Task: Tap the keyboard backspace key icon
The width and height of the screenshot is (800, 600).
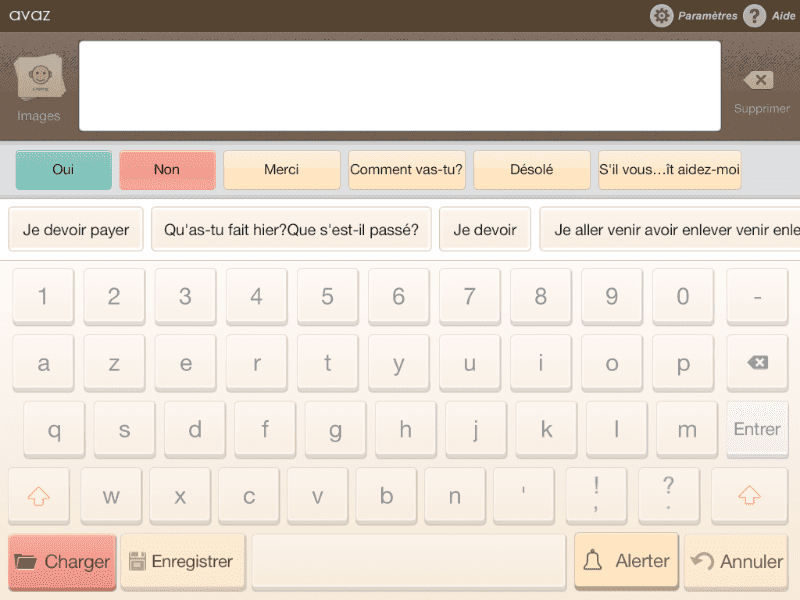Action: coord(757,362)
